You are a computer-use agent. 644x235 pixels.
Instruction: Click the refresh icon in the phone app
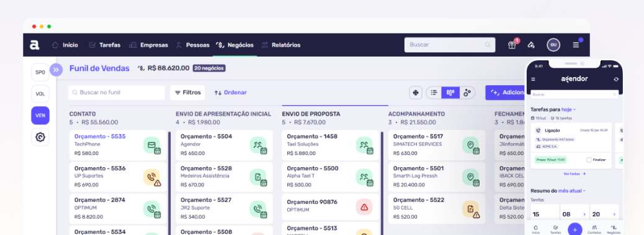[x=615, y=80]
